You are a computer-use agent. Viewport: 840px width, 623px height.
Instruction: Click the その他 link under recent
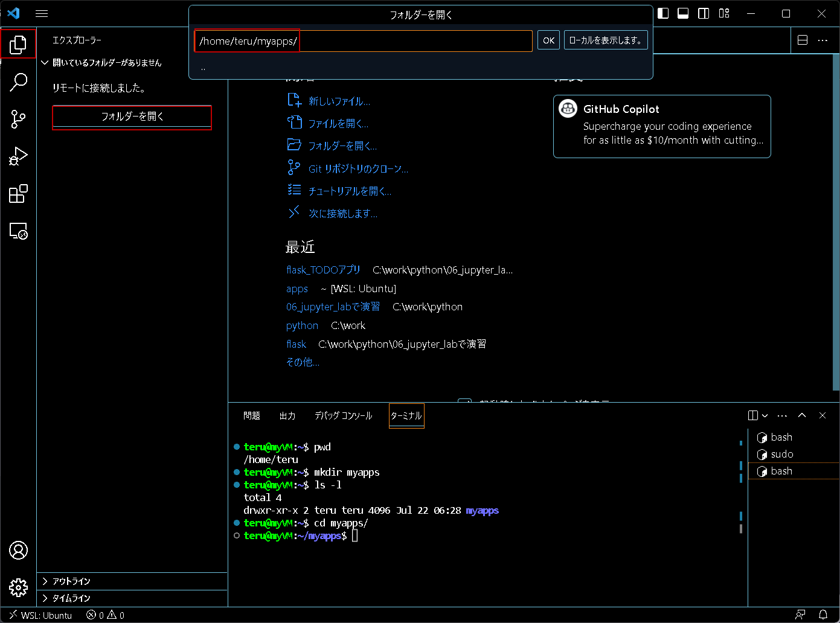[x=303, y=362]
